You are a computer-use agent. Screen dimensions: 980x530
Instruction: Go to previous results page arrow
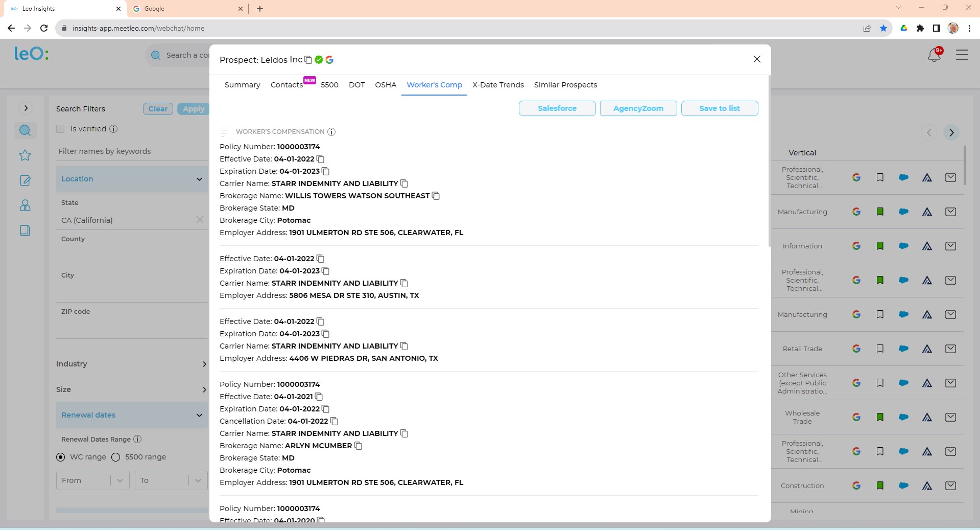pyautogui.click(x=929, y=133)
